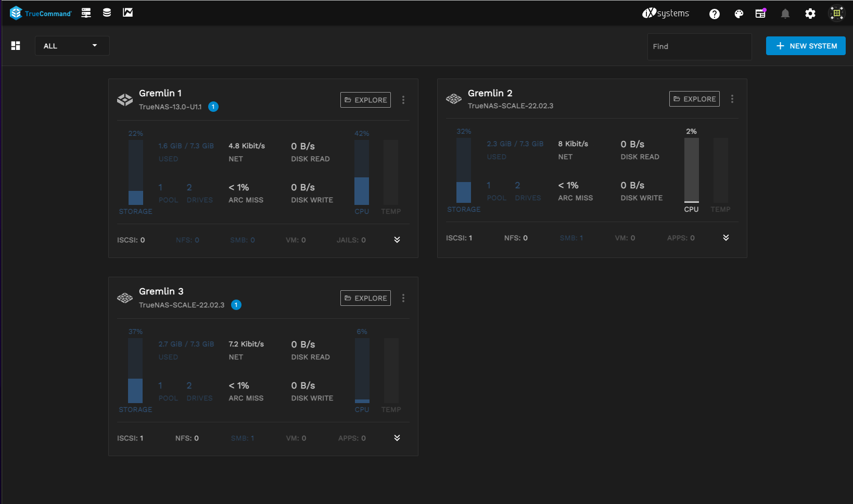Click 'ISCSI: 1' on Gremlin 2
This screenshot has width=853, height=504.
click(x=459, y=238)
